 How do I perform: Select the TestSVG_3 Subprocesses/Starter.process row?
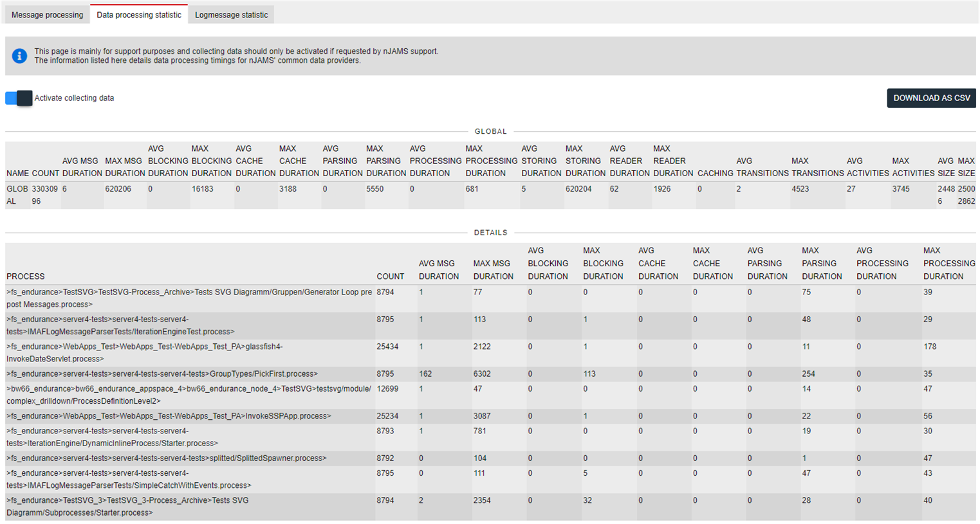(x=490, y=507)
